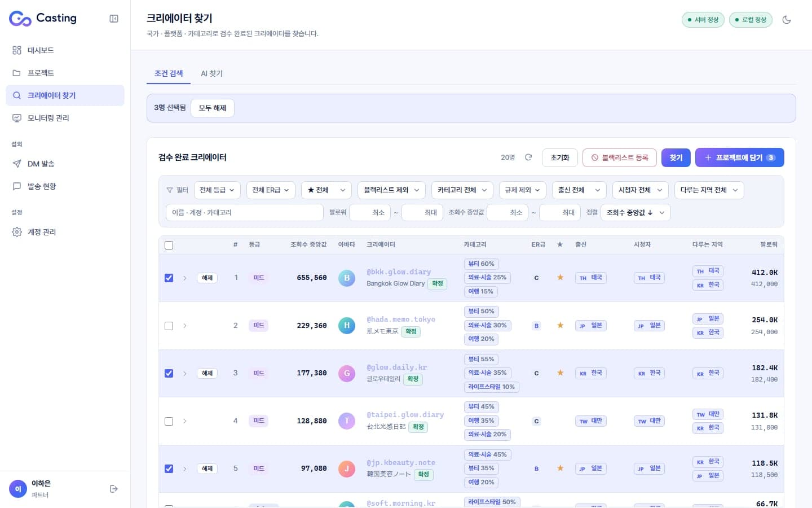Open the dashboard grid icon 대시보드

pyautogui.click(x=17, y=50)
